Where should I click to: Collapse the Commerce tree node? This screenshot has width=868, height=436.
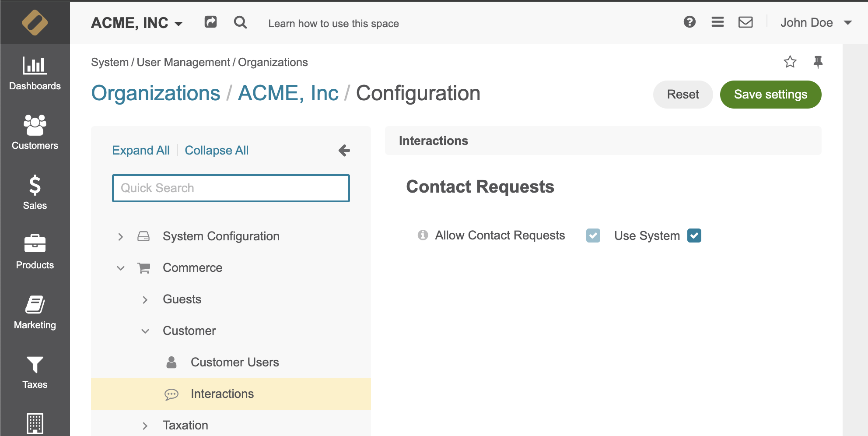pos(121,268)
